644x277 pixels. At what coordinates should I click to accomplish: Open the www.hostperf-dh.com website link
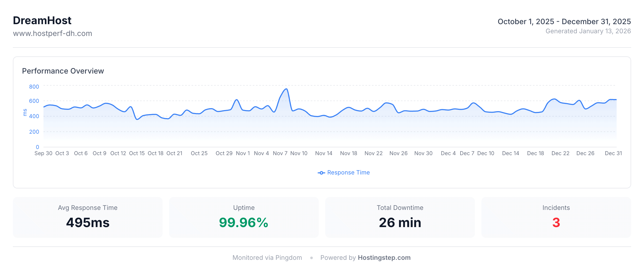click(x=53, y=33)
